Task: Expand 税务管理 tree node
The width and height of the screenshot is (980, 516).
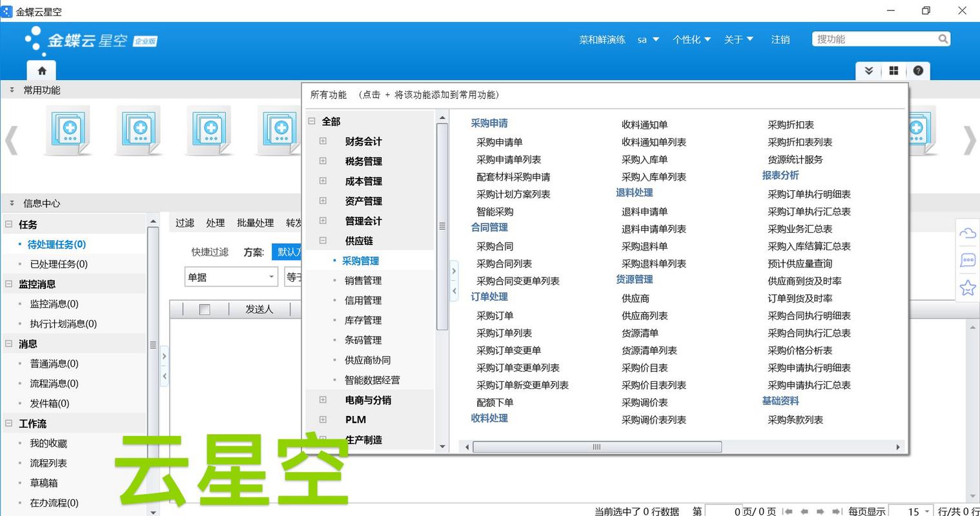Action: tap(323, 161)
